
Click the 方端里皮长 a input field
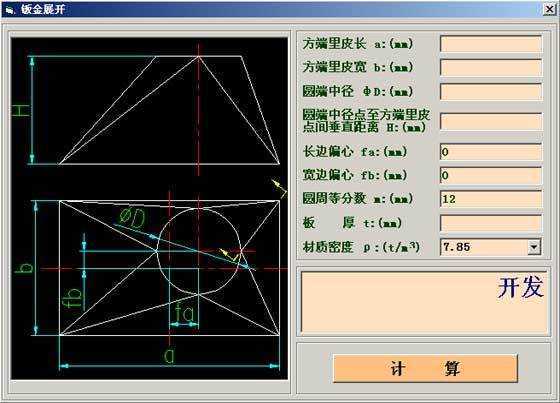[x=491, y=44]
